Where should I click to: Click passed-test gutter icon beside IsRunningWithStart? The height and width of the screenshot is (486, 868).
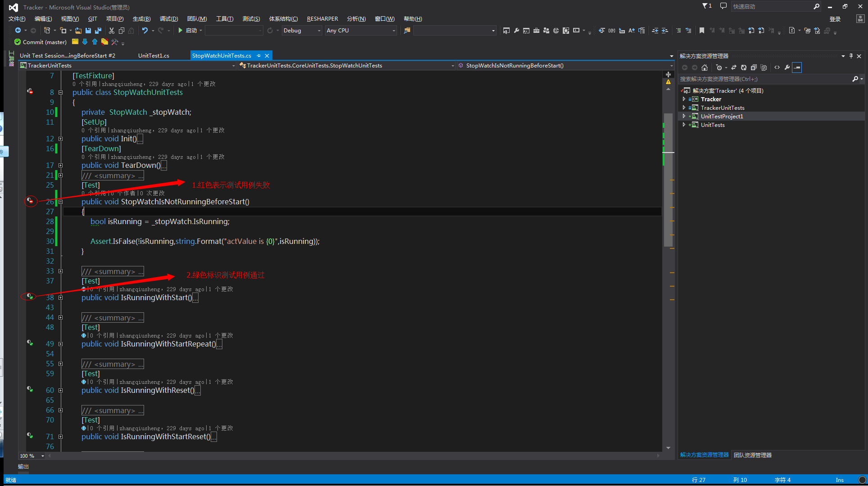pyautogui.click(x=30, y=296)
